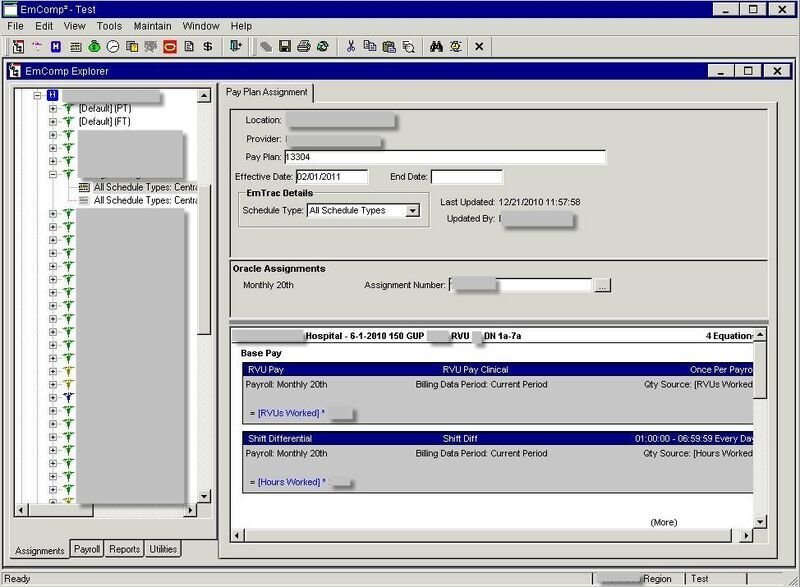Screen dimensions: 800x587
Task: Expand the [Default] (FT) tree node
Action: pyautogui.click(x=53, y=122)
